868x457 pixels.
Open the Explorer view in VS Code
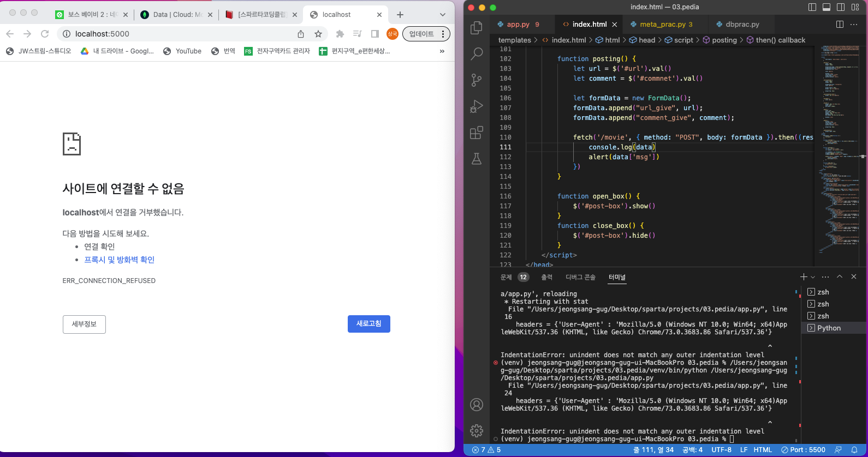[x=477, y=27]
